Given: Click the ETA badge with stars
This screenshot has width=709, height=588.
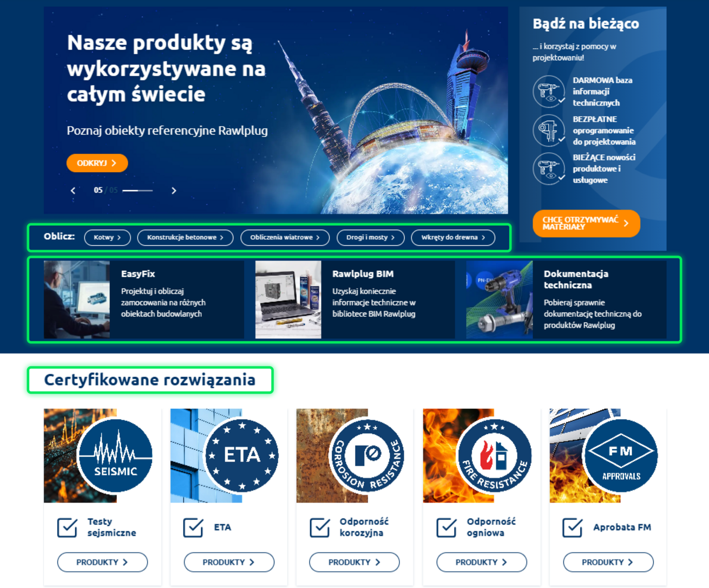Looking at the screenshot, I should 241,455.
